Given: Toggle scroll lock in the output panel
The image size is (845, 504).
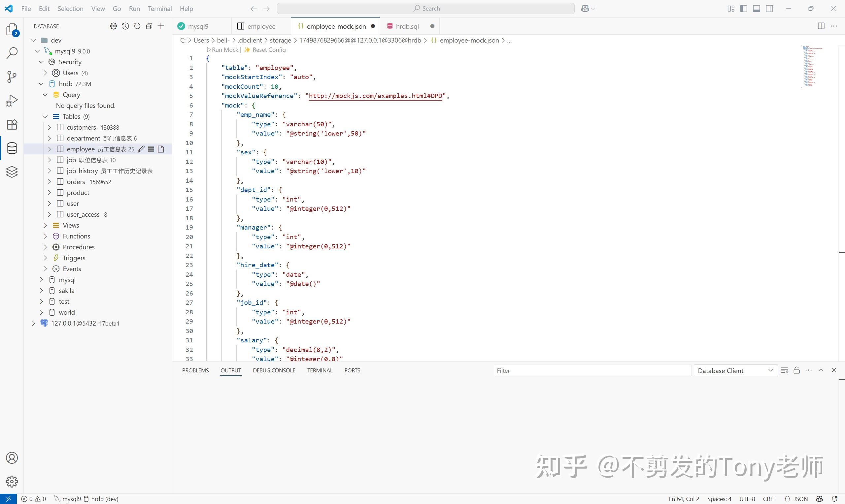Looking at the screenshot, I should pyautogui.click(x=796, y=370).
